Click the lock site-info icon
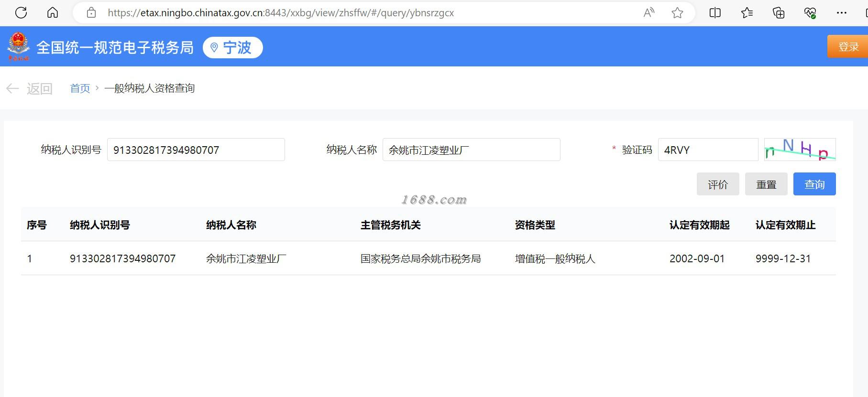The height and width of the screenshot is (397, 868). 91,13
